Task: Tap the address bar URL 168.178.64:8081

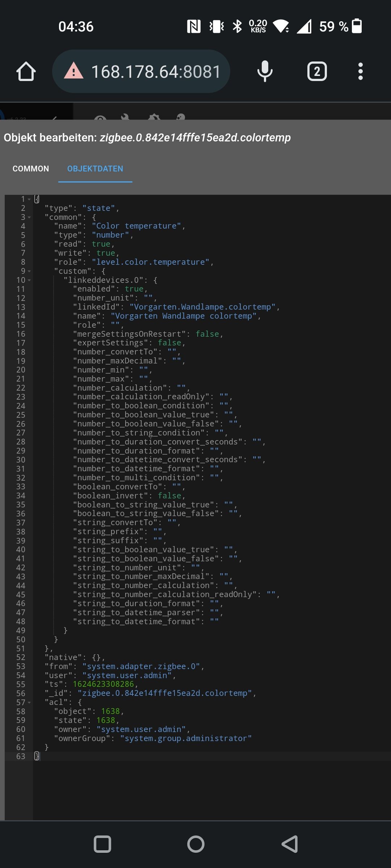Action: click(156, 72)
